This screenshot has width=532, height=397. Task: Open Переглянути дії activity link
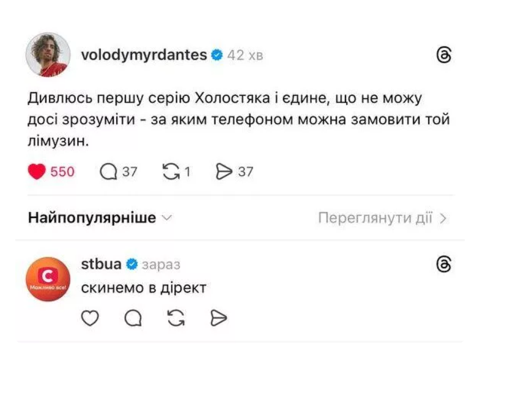375,218
